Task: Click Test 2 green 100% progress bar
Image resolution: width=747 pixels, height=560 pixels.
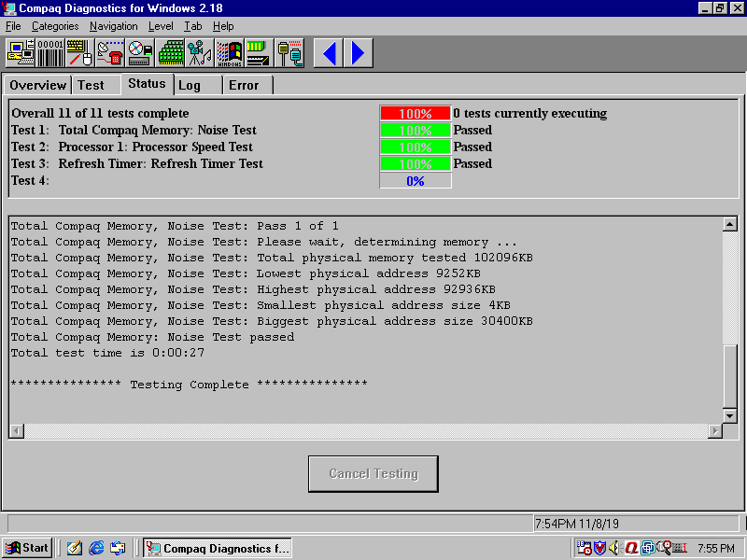Action: pyautogui.click(x=416, y=147)
